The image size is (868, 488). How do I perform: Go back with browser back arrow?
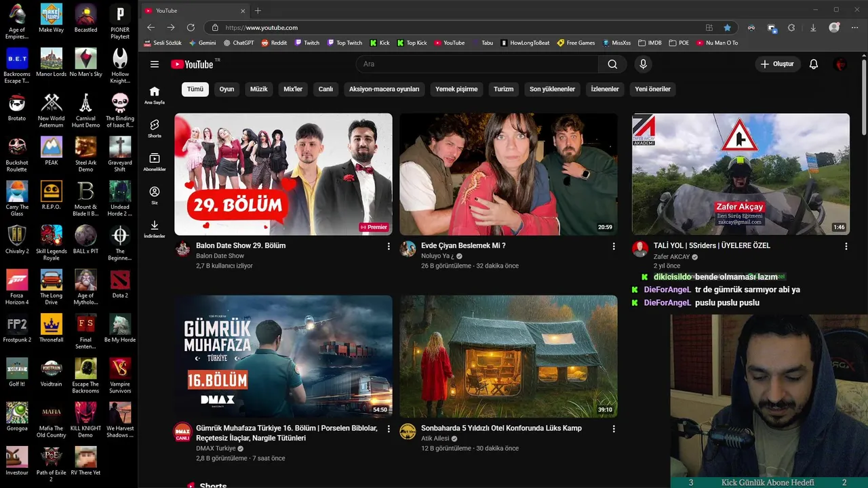click(151, 28)
